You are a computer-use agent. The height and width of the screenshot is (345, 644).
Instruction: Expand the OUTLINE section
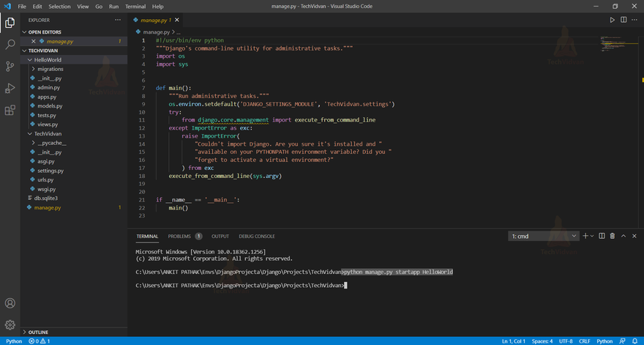coord(38,332)
